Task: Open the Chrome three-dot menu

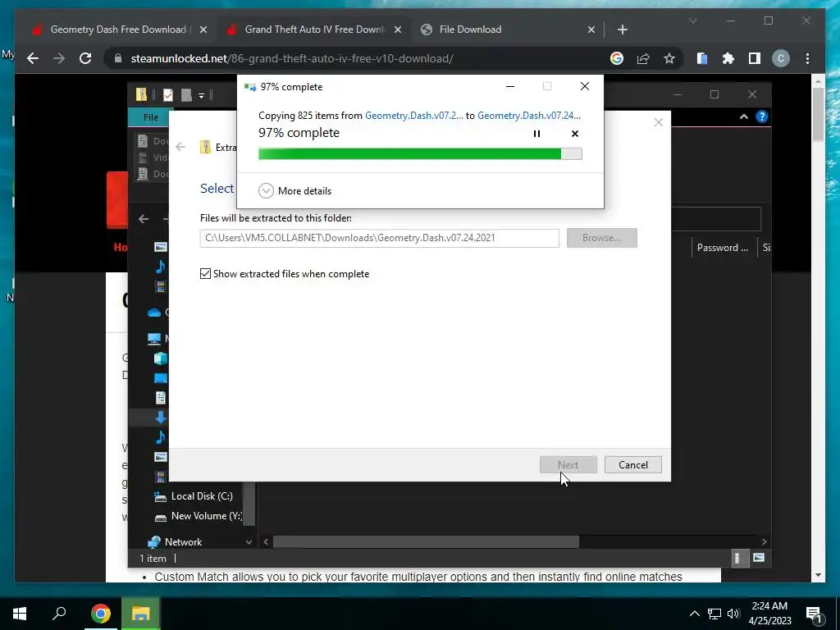Action: [807, 58]
